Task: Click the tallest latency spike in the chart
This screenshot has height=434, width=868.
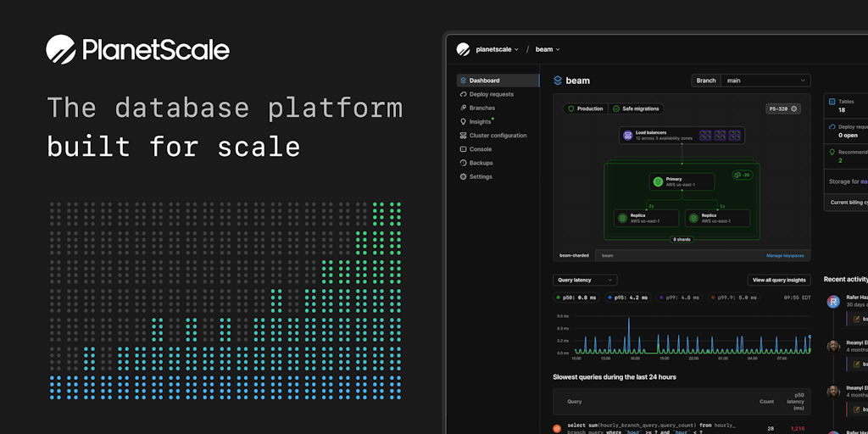Action: 628,334
